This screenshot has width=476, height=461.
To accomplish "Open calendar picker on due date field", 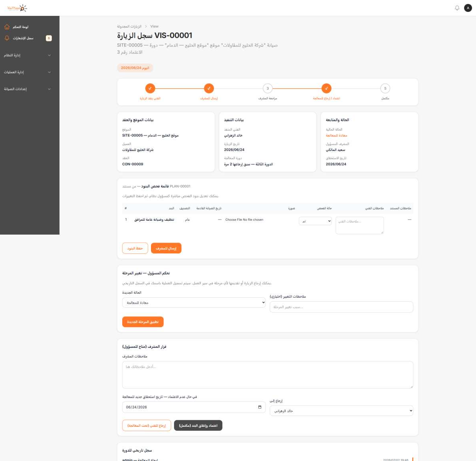I will (x=260, y=407).
